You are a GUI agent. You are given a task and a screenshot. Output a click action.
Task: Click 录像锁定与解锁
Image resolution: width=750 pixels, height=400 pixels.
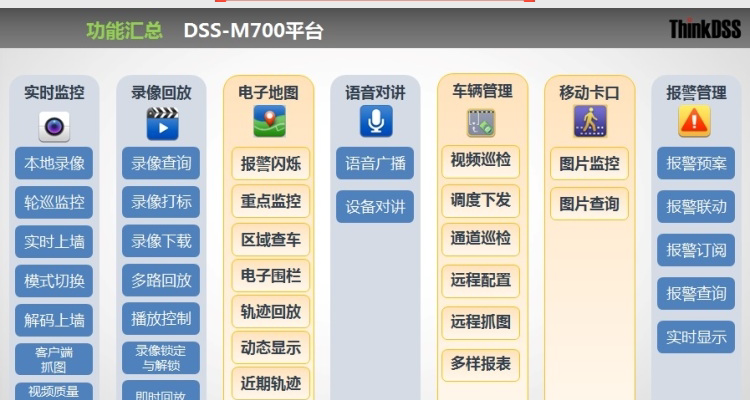(x=161, y=358)
